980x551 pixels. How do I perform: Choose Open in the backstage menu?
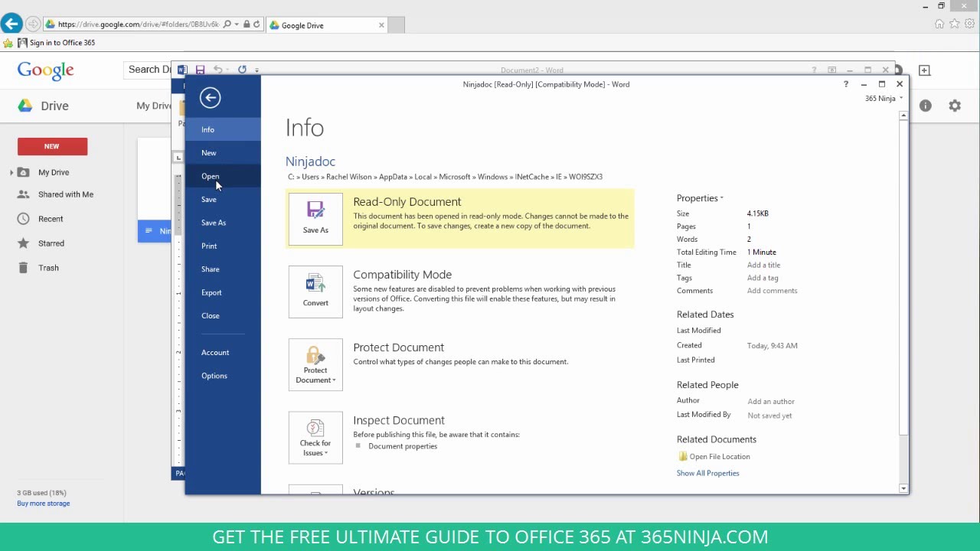tap(223, 176)
